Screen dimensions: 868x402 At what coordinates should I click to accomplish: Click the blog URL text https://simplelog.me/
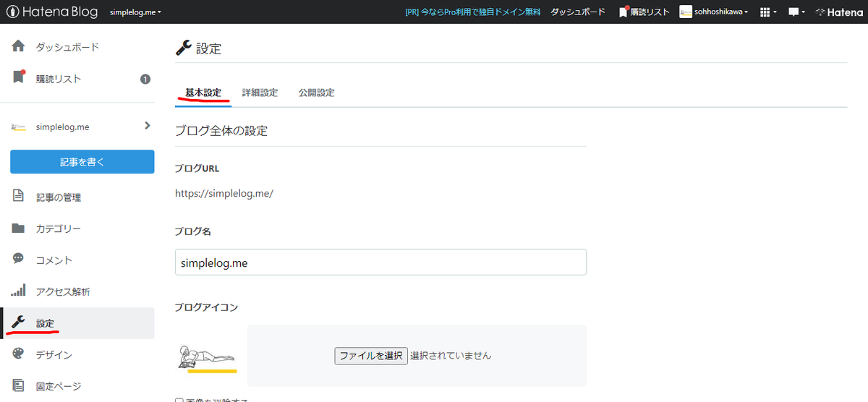click(224, 194)
